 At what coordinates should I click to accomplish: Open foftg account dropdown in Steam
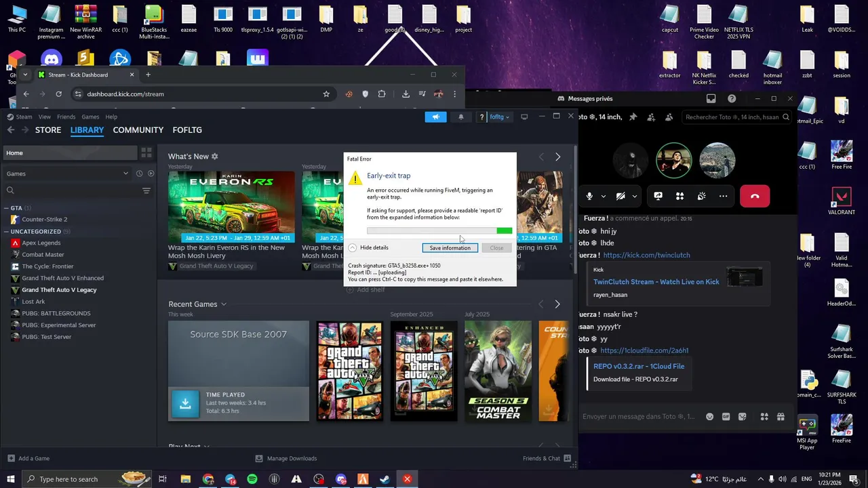[499, 117]
